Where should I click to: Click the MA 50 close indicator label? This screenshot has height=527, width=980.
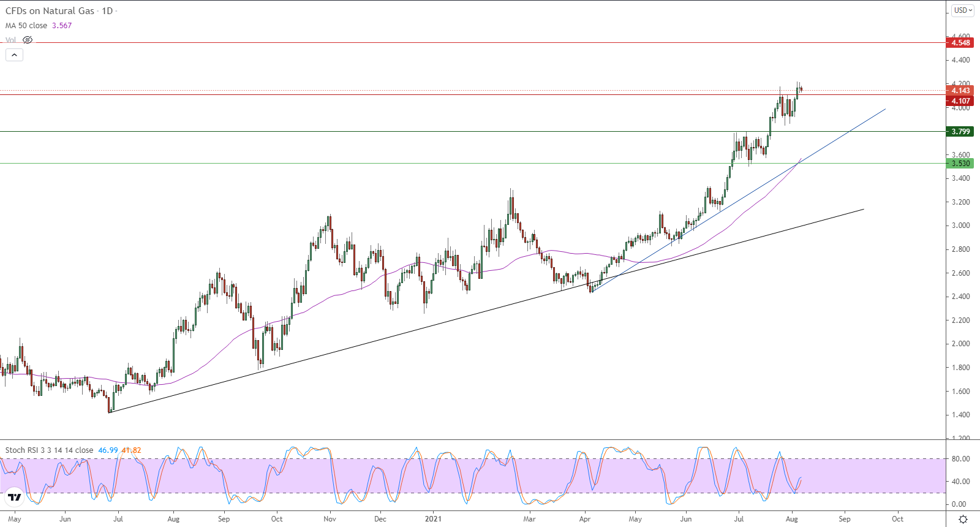click(26, 26)
